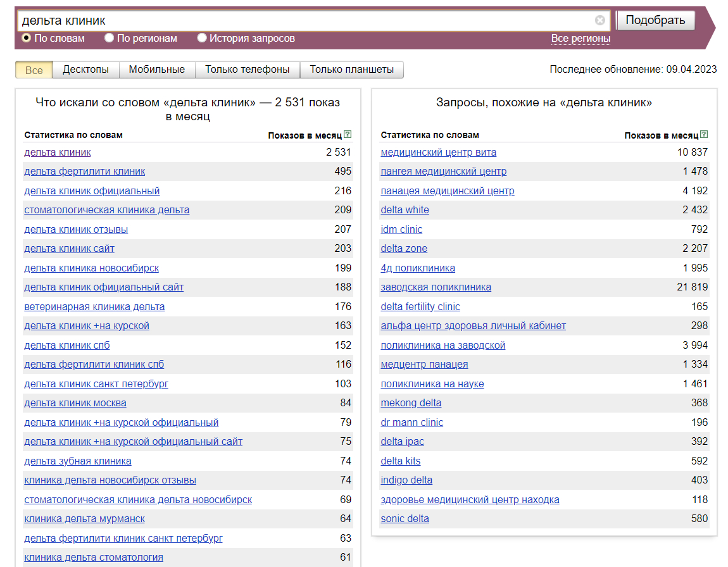The width and height of the screenshot is (728, 567).
Task: Open the 'Мобильные' tab
Action: click(x=156, y=70)
